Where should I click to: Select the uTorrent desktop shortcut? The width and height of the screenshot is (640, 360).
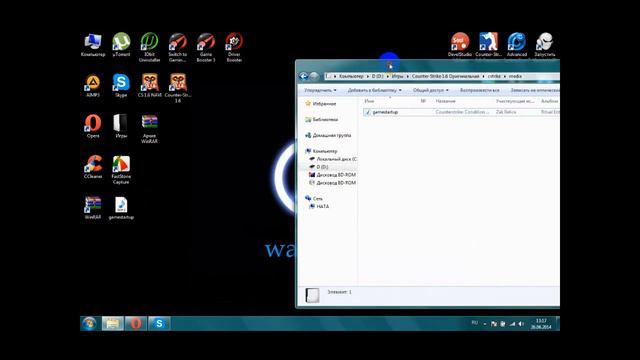[x=121, y=45]
